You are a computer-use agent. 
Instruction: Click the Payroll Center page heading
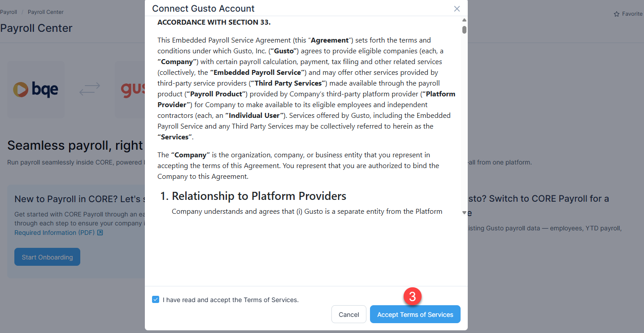36,28
